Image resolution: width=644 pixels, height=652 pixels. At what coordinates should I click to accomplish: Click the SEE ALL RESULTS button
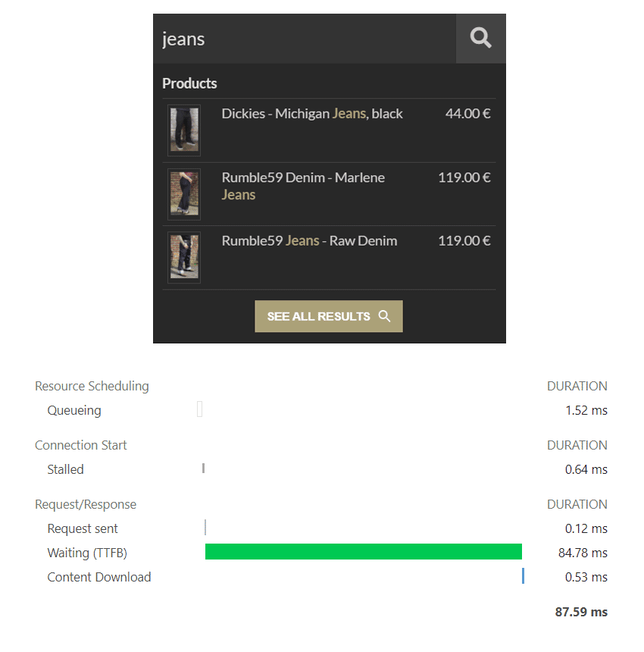(329, 316)
